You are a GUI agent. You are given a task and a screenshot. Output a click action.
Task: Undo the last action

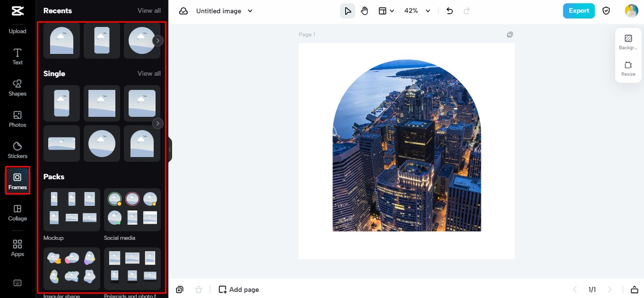click(450, 11)
